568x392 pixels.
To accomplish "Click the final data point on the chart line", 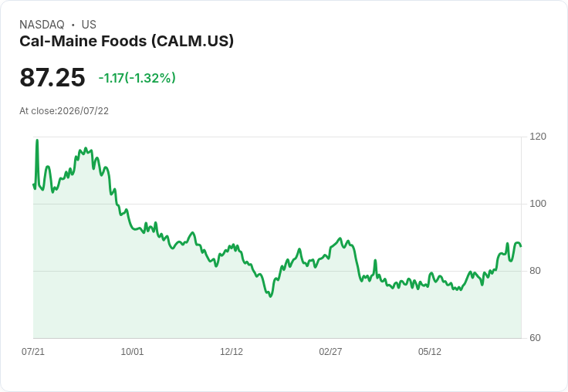I will pos(521,246).
